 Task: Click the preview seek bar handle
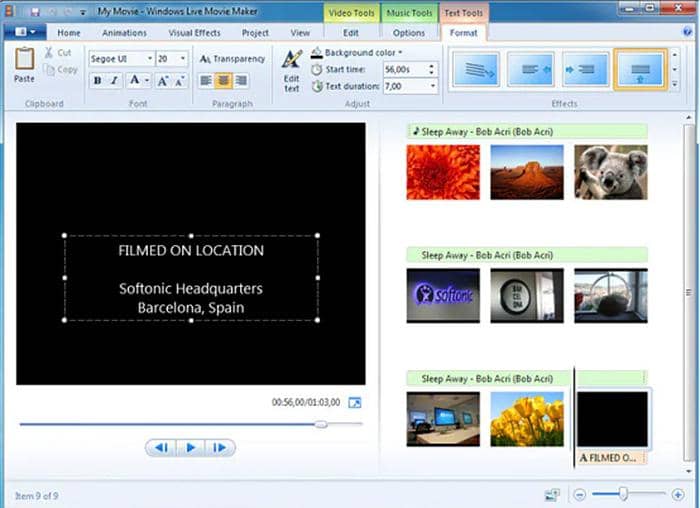pyautogui.click(x=321, y=424)
